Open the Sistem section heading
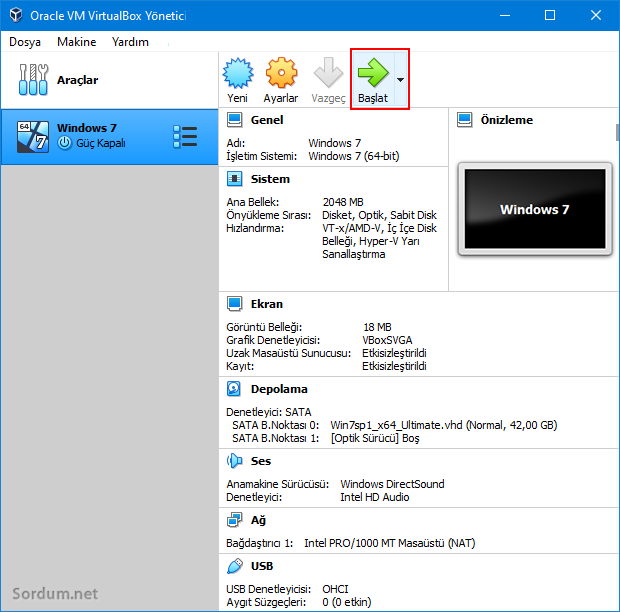Viewport: 620px width, 612px height. tap(270, 179)
